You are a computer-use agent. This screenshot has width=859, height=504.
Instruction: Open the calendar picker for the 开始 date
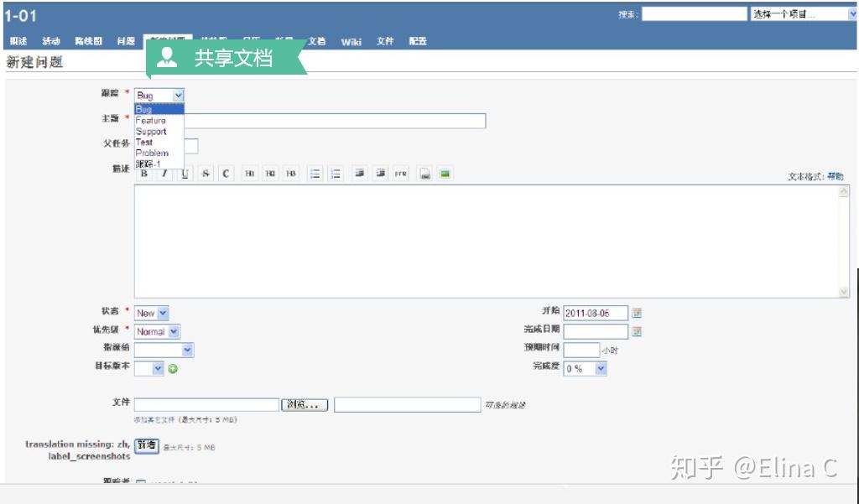[635, 312]
